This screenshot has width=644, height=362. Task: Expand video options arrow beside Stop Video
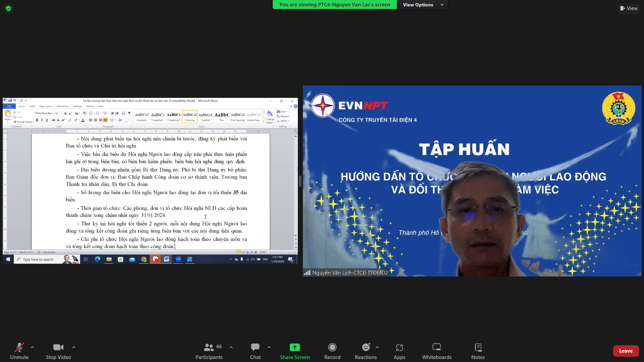[74, 347]
